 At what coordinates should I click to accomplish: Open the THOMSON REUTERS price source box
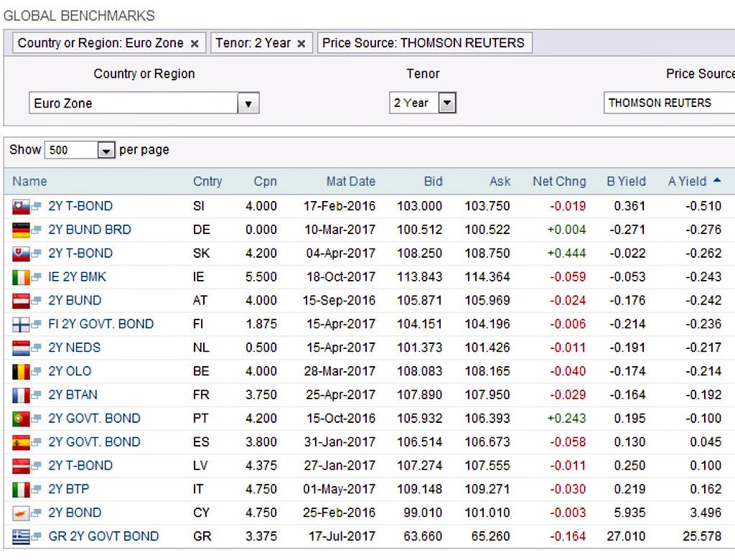click(x=670, y=103)
